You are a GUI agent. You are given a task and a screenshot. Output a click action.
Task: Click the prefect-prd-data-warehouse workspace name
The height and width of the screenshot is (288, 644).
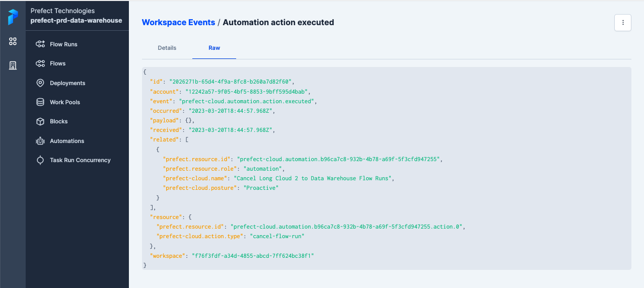(x=76, y=21)
